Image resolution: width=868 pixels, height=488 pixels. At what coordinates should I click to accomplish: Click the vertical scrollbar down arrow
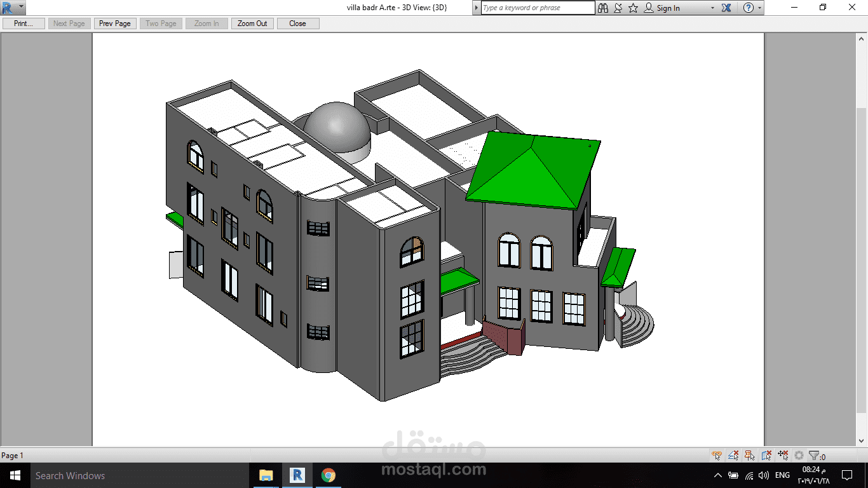(862, 440)
